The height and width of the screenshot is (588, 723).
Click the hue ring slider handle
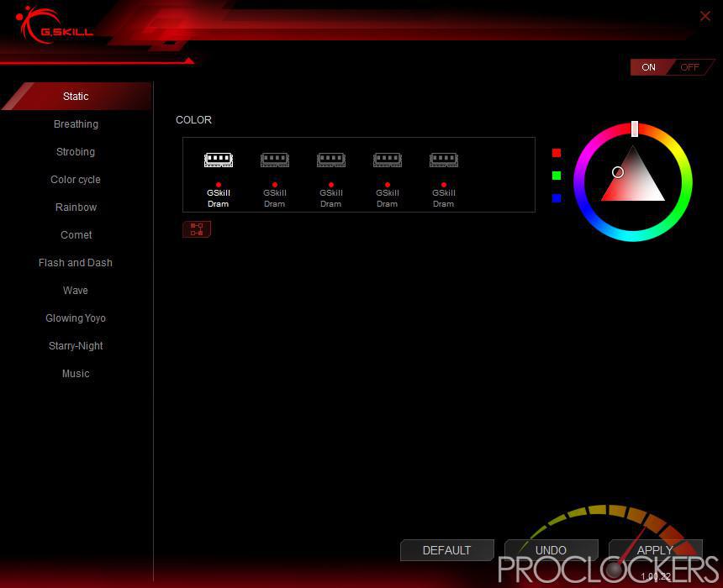point(635,129)
